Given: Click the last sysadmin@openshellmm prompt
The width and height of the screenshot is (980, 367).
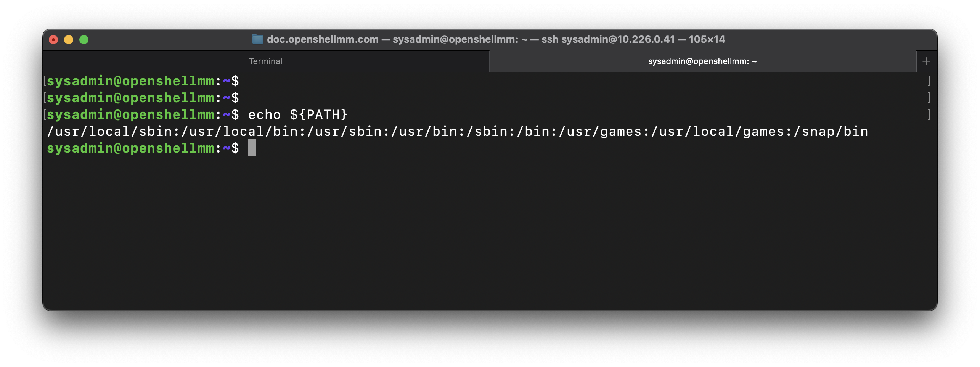Looking at the screenshot, I should coord(130,148).
